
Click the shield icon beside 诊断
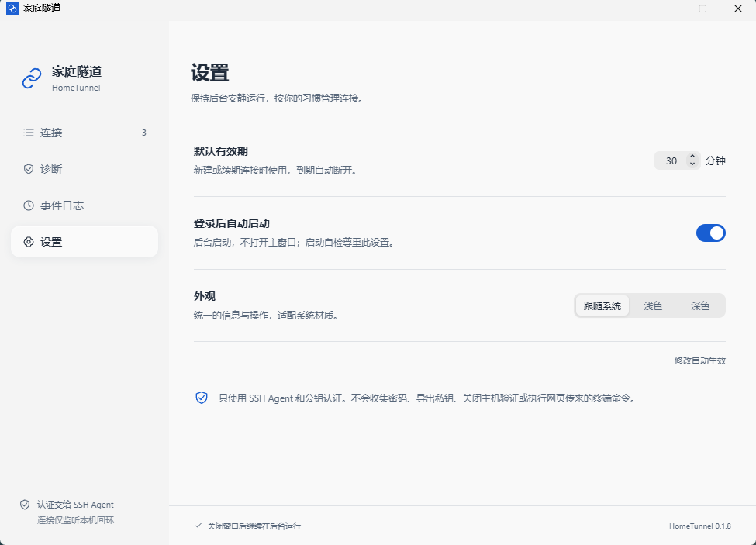[29, 169]
